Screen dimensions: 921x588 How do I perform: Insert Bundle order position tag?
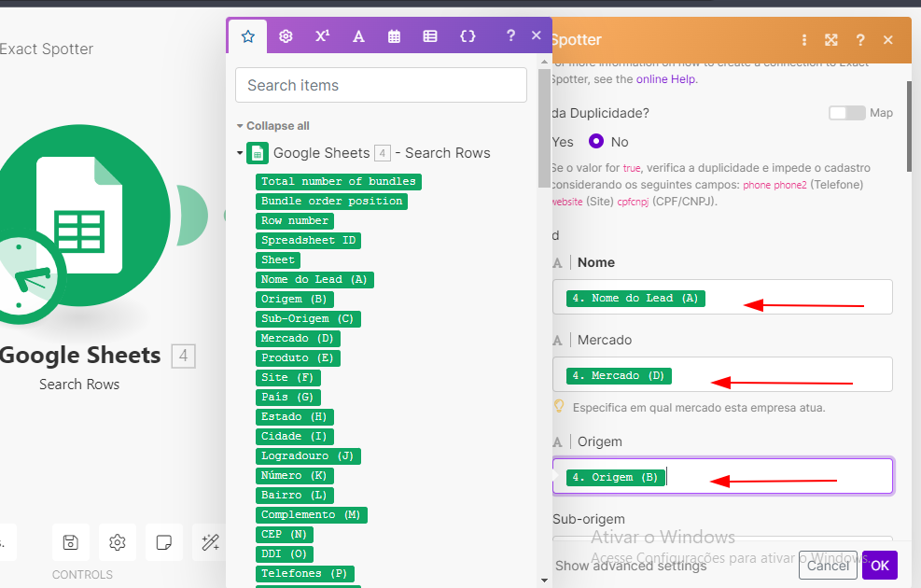pyautogui.click(x=331, y=201)
